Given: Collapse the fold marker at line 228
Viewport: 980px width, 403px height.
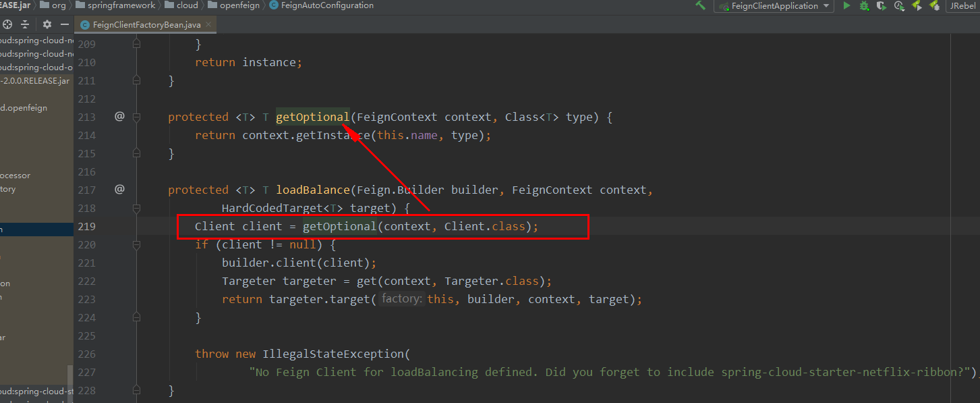Looking at the screenshot, I should point(137,390).
